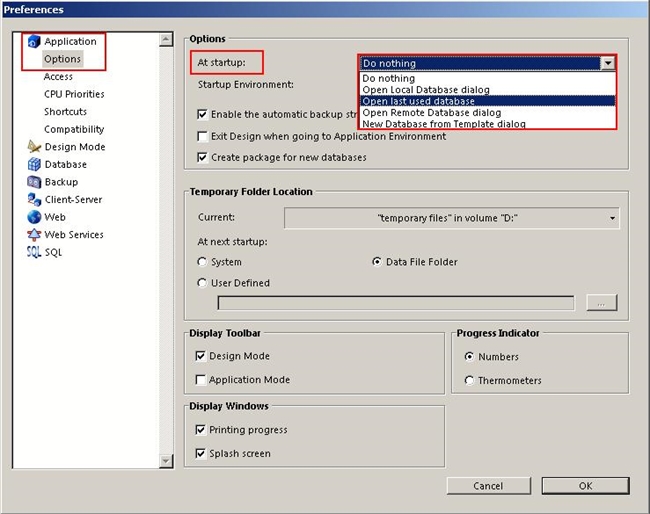Click the Cancel button
The height and width of the screenshot is (514, 650).
click(x=488, y=486)
